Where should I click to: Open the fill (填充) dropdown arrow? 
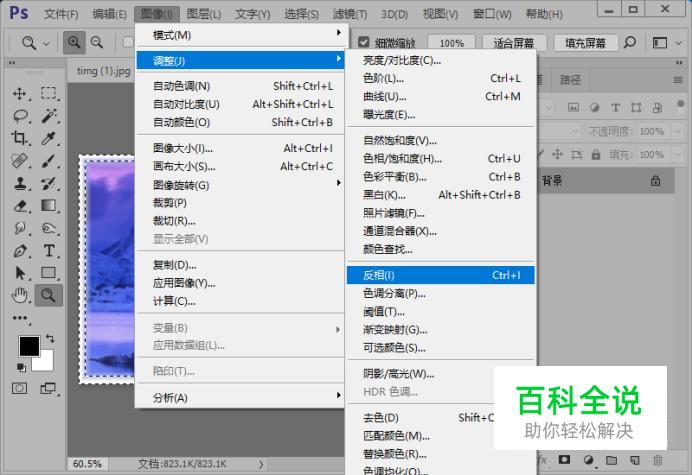[678, 155]
